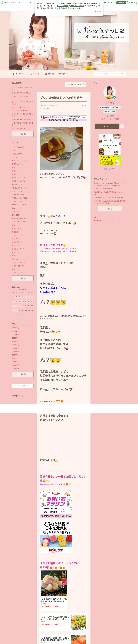Open the 画像一覧 tab
138x644 pixels.
click(x=49, y=74)
